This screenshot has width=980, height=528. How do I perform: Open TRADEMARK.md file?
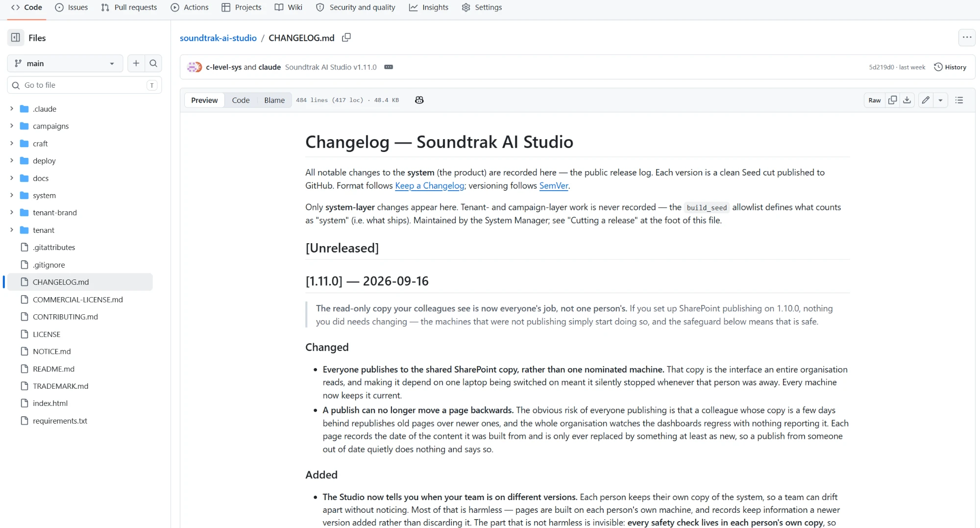tap(61, 386)
